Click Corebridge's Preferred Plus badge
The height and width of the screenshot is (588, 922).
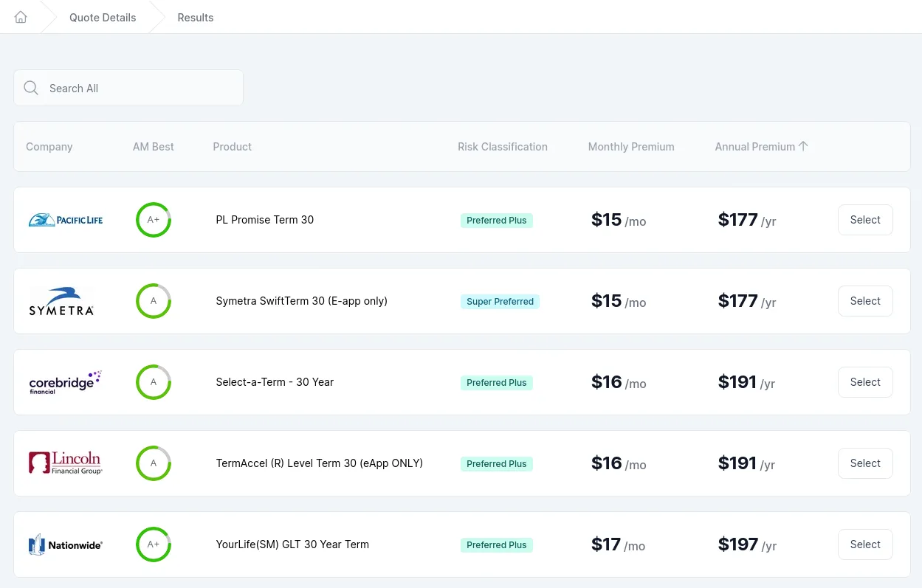point(497,382)
